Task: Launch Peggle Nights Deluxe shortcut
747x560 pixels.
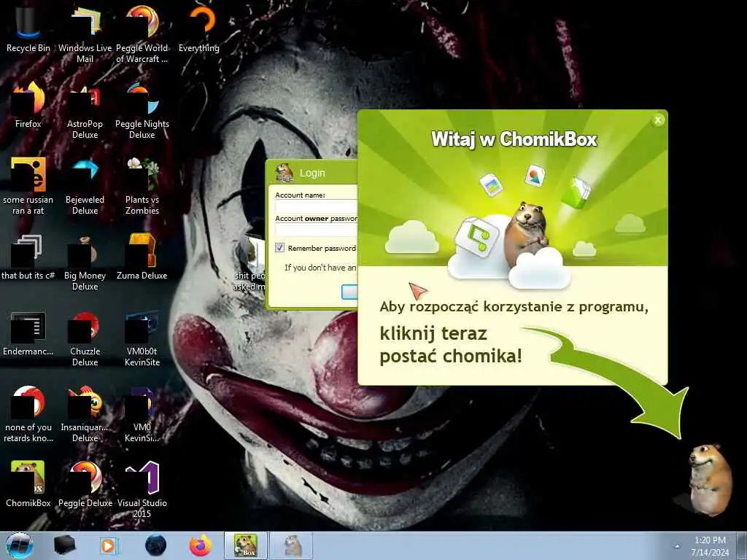Action: coord(142,109)
